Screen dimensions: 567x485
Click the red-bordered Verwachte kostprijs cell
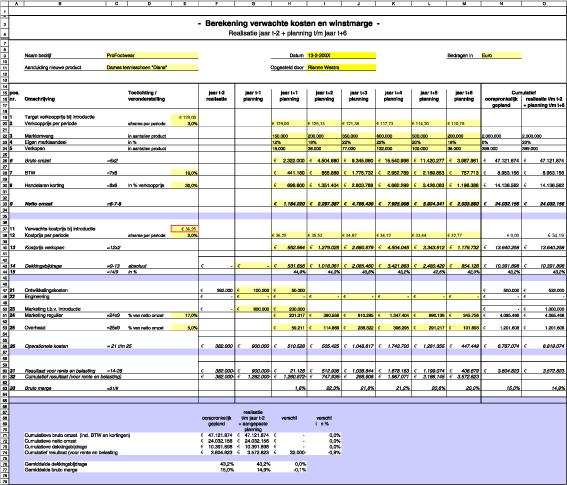(x=185, y=229)
